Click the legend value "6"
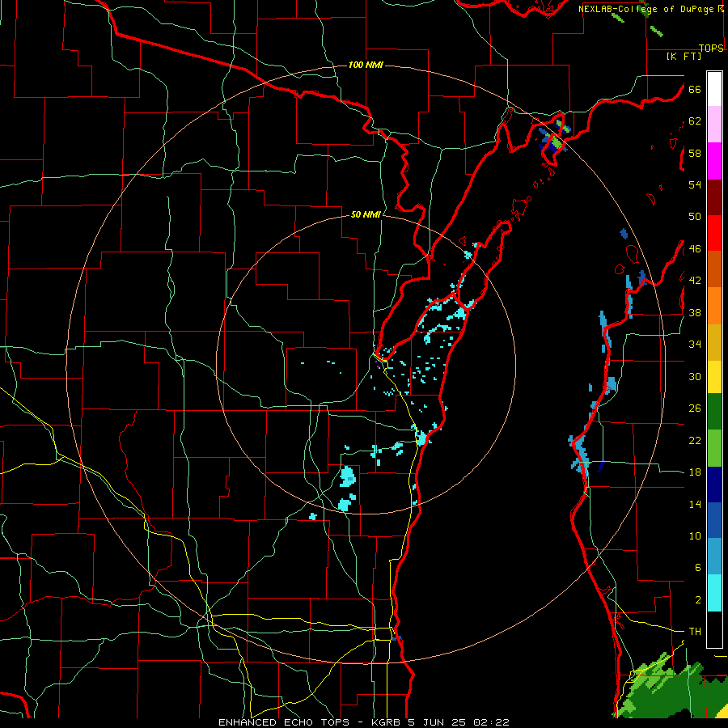Viewport: 728px width, 728px height. (x=697, y=568)
